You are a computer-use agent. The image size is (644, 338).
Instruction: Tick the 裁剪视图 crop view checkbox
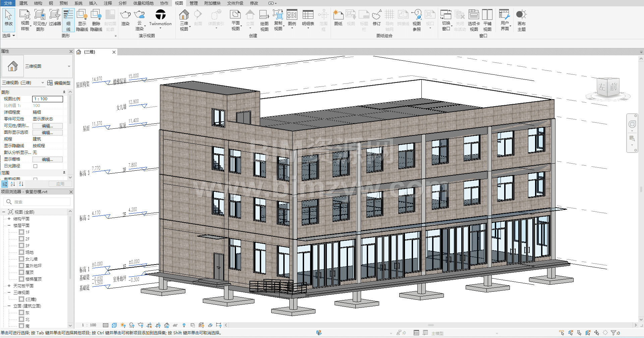point(36,179)
